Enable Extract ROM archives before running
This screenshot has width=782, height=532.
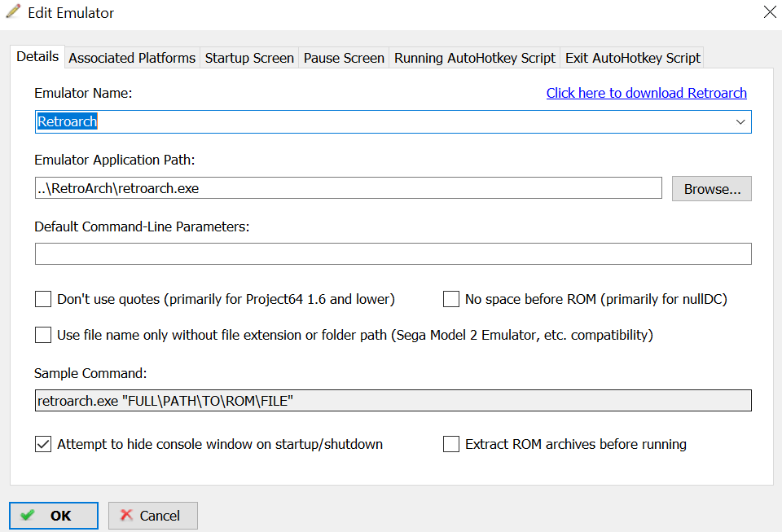coord(451,444)
